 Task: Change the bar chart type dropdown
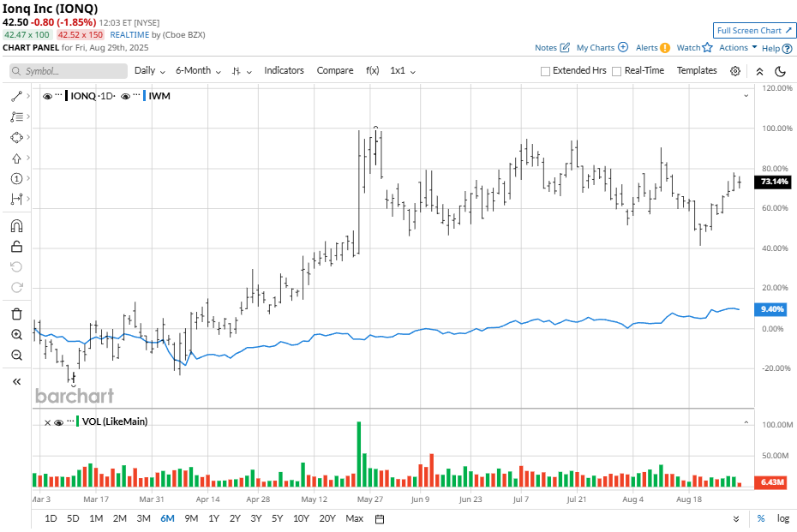pyautogui.click(x=242, y=71)
